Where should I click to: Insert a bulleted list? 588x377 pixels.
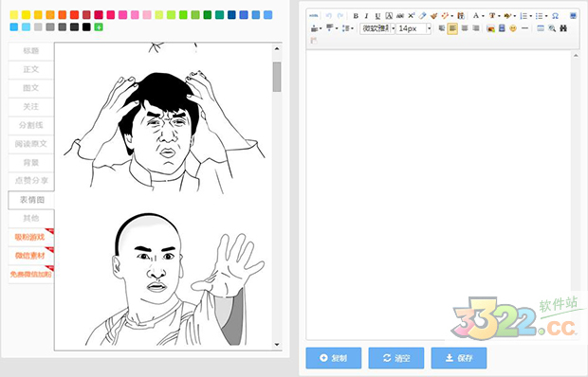[540, 16]
